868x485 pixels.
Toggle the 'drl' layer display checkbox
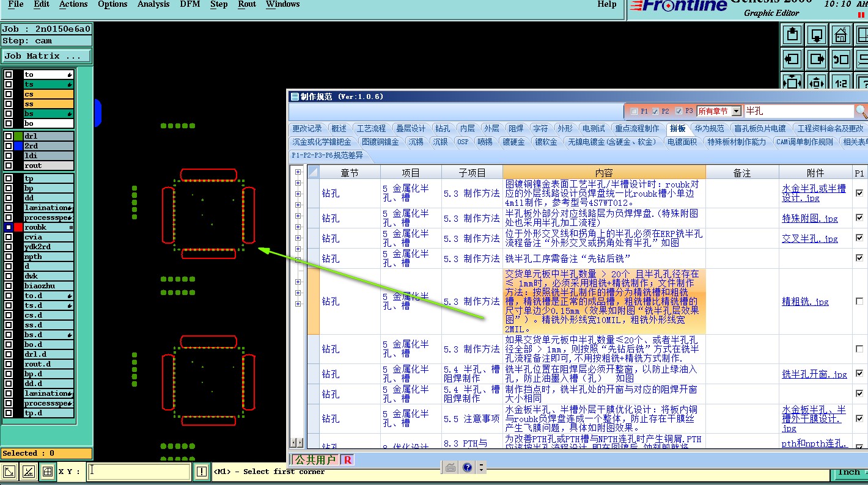pos(9,136)
